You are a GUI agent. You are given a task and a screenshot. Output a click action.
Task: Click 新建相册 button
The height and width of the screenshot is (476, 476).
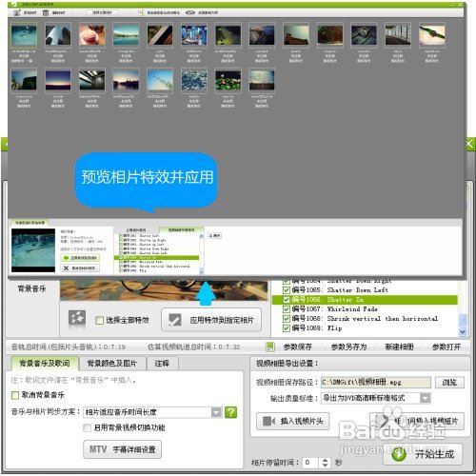click(x=399, y=347)
